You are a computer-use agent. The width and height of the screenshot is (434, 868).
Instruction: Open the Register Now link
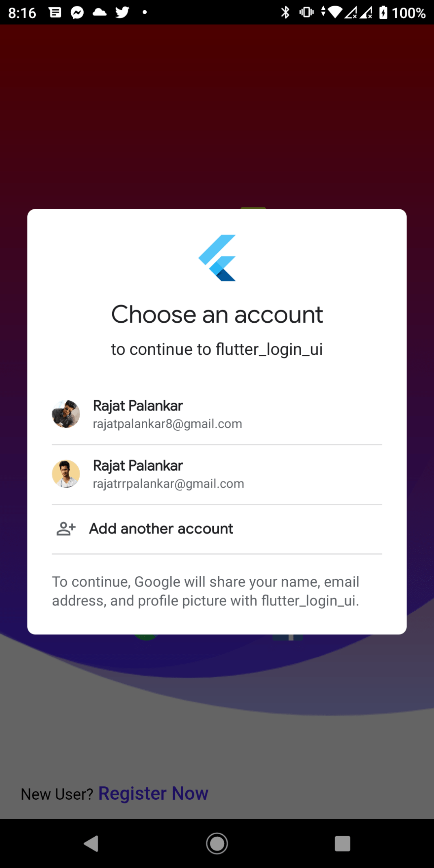click(153, 793)
